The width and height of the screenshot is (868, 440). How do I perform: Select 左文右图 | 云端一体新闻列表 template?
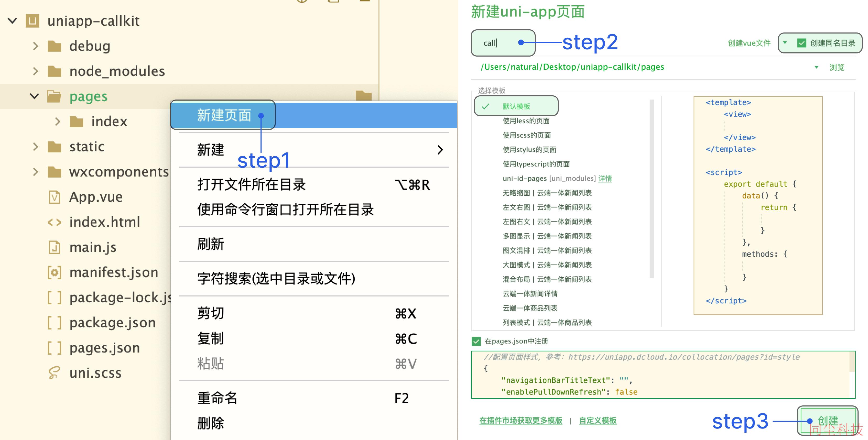547,207
